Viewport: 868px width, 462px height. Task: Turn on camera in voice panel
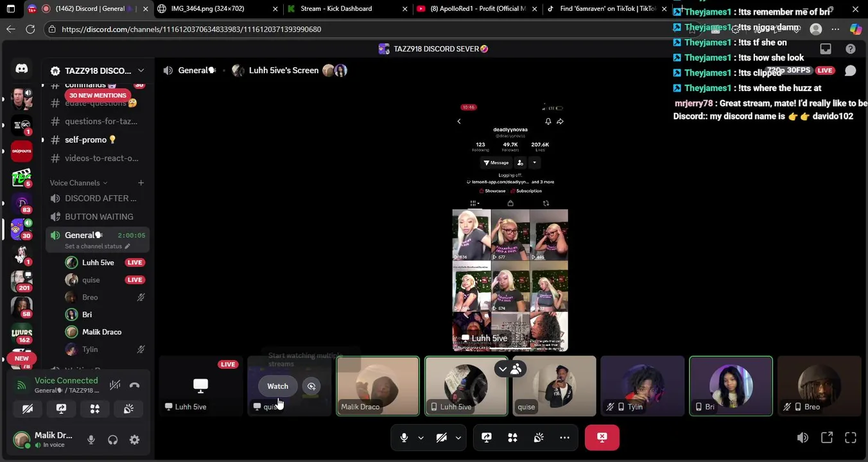tap(28, 409)
